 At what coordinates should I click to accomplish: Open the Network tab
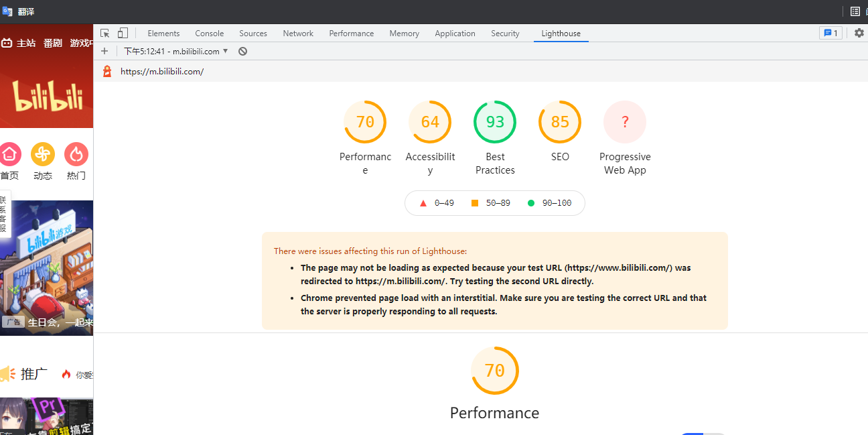click(298, 34)
